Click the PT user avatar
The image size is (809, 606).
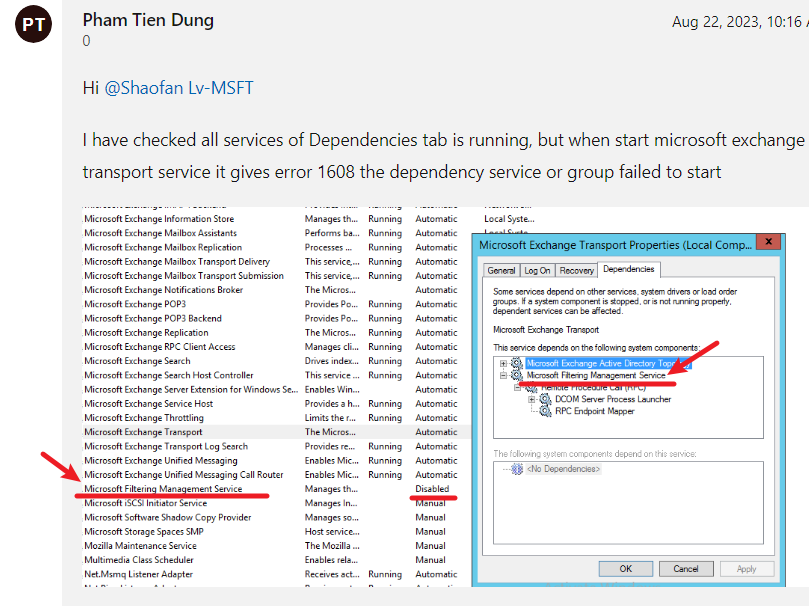[34, 24]
